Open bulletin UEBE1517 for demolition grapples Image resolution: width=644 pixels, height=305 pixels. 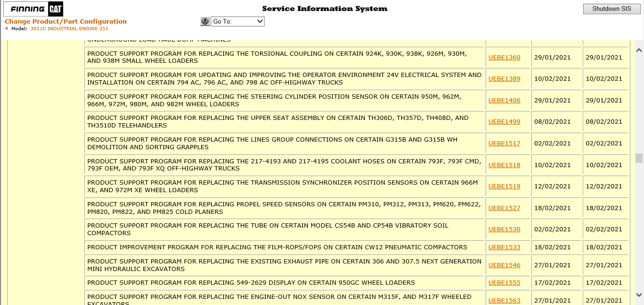504,143
